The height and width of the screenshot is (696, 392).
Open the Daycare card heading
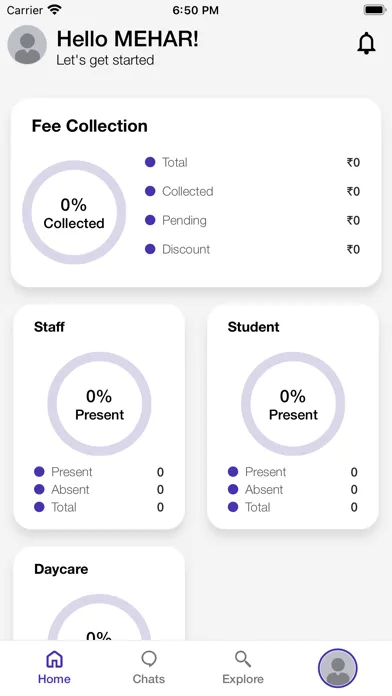pos(61,569)
